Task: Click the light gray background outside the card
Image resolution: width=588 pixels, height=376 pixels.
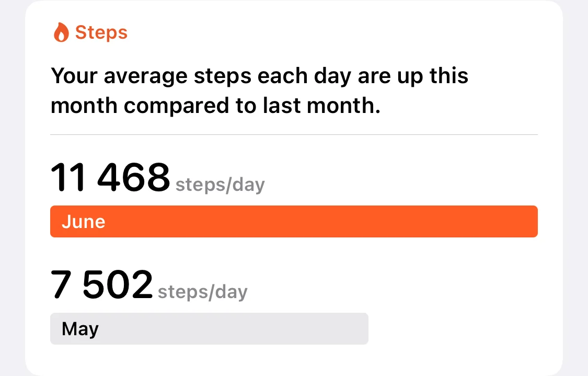Action: (x=575, y=209)
